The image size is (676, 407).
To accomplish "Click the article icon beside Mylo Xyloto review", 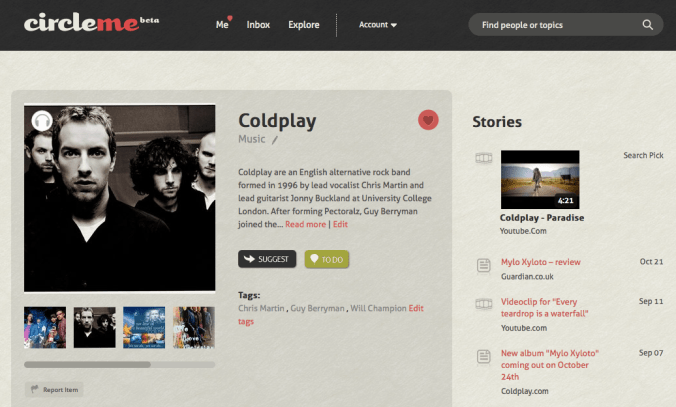I will pyautogui.click(x=484, y=265).
